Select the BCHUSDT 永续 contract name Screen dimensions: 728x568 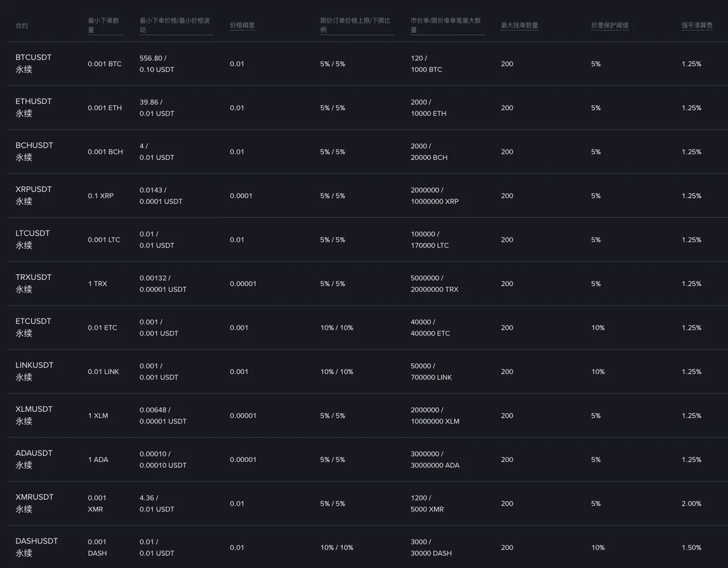tap(34, 152)
